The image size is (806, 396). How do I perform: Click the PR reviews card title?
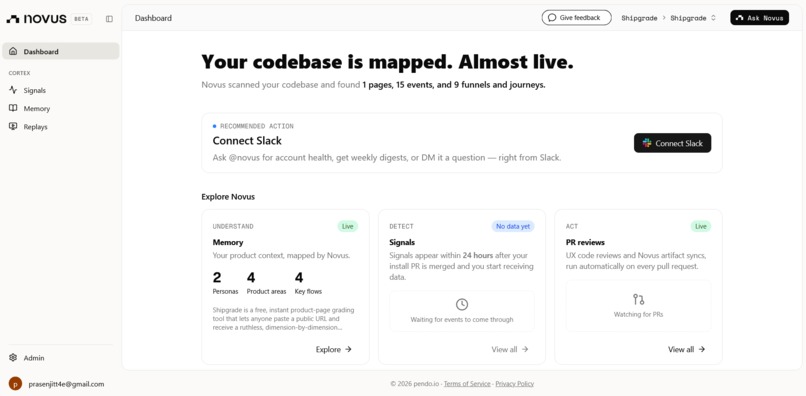coord(585,242)
